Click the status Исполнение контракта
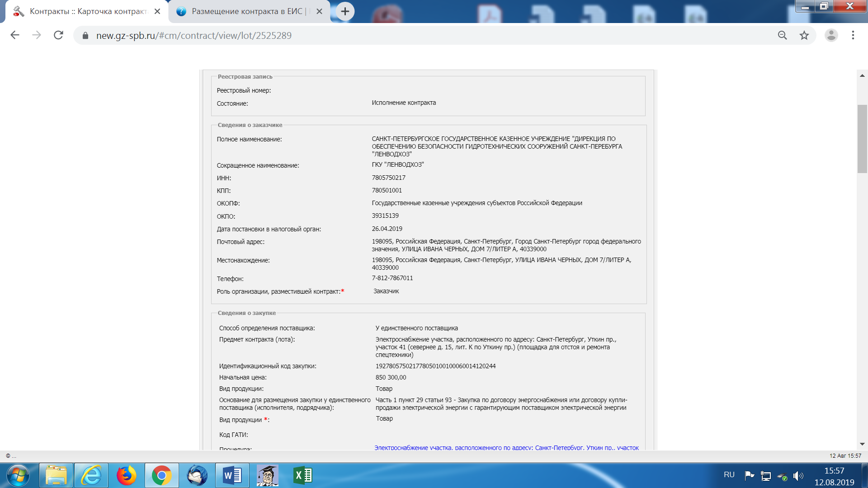The height and width of the screenshot is (488, 868). click(x=404, y=103)
